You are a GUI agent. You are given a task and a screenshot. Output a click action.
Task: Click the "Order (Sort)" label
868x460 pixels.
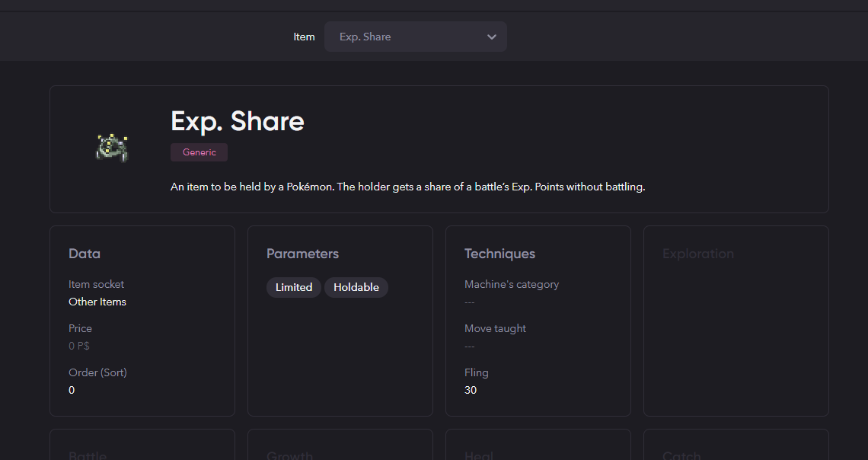97,372
